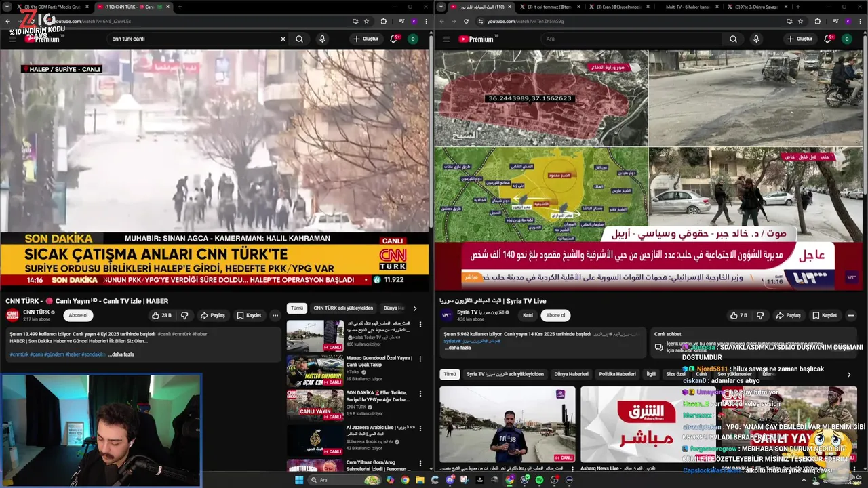This screenshot has height=488, width=868.
Task: Open CNN TÜRK channel avatar
Action: 12,315
